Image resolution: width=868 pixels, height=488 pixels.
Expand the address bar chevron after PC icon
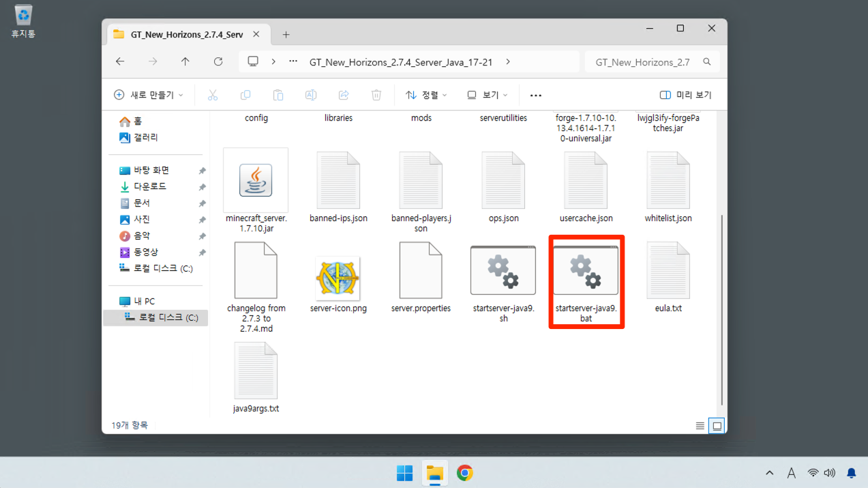[x=273, y=61]
